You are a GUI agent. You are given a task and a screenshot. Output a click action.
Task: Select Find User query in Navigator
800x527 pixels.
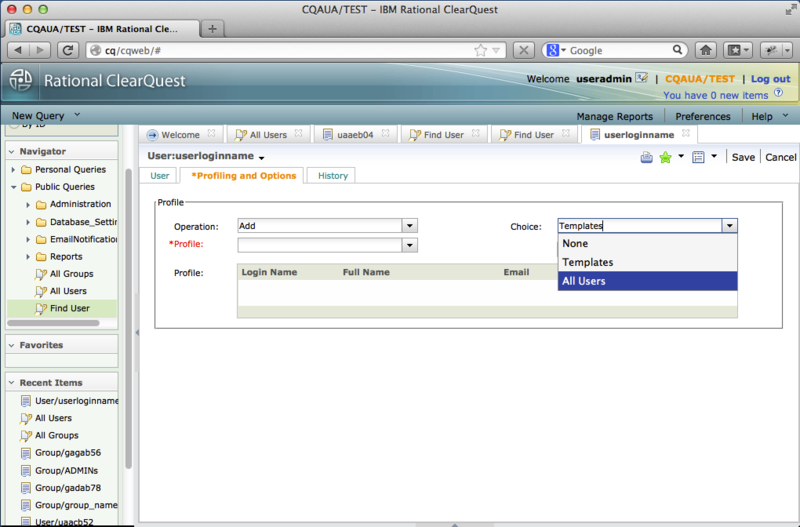tap(69, 308)
